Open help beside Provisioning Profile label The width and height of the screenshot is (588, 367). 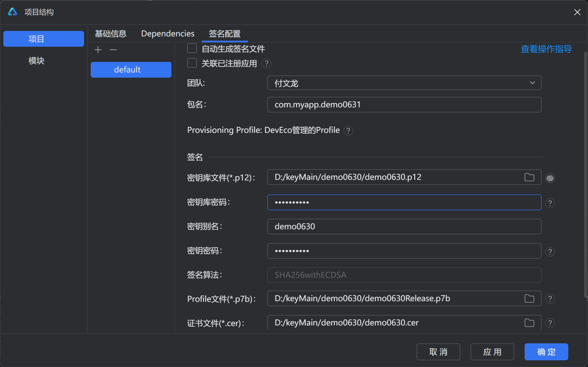click(x=348, y=131)
